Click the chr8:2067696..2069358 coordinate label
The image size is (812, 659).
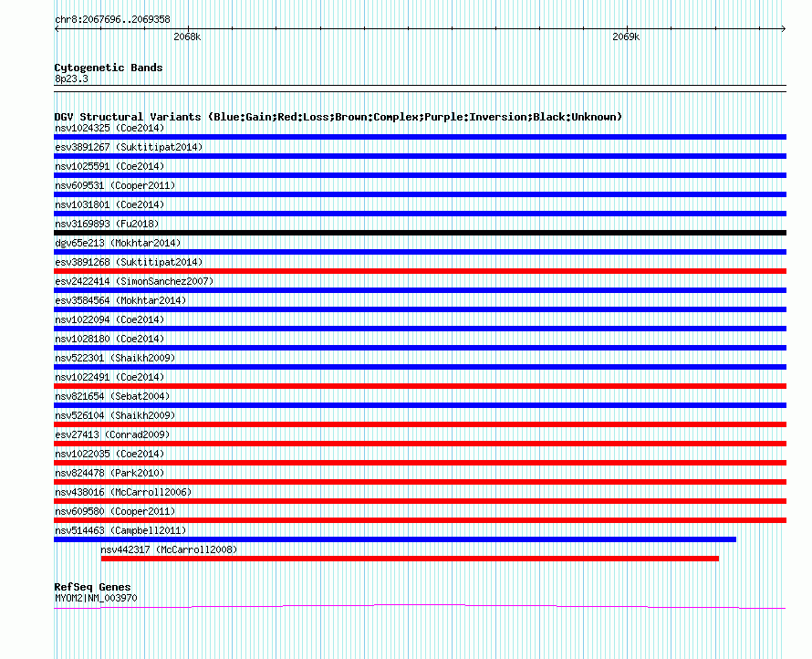point(112,19)
